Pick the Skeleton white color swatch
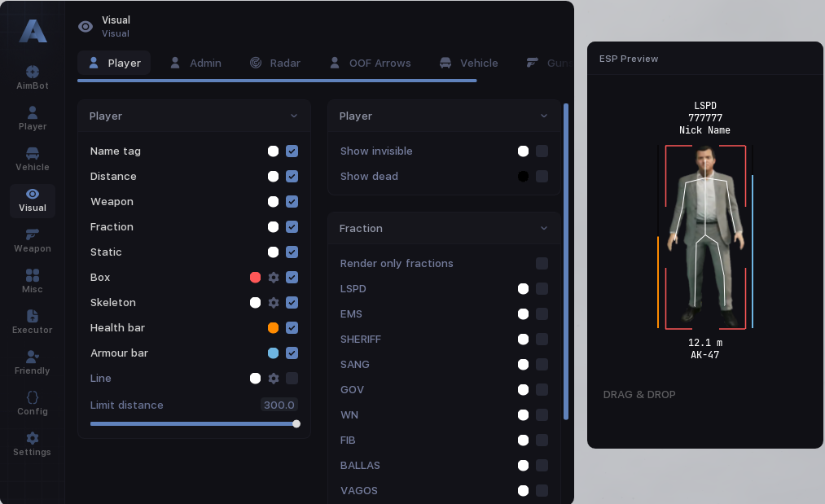This screenshot has width=825, height=504. coord(255,303)
